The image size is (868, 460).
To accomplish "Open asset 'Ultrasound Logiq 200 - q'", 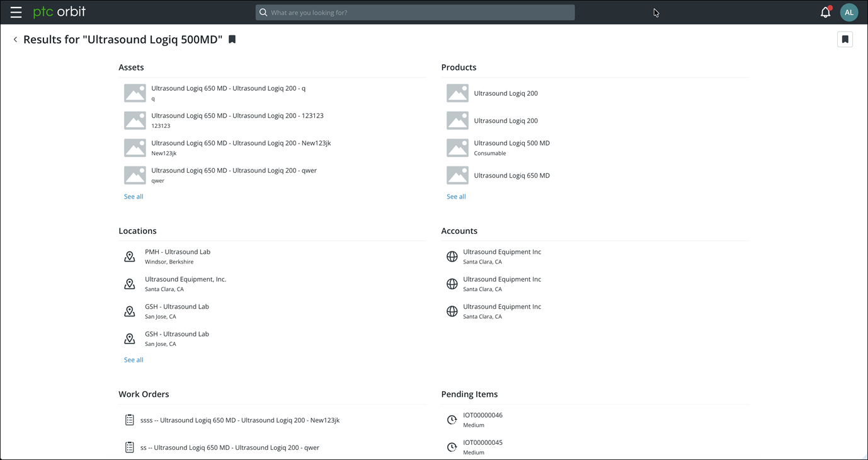I will point(228,88).
